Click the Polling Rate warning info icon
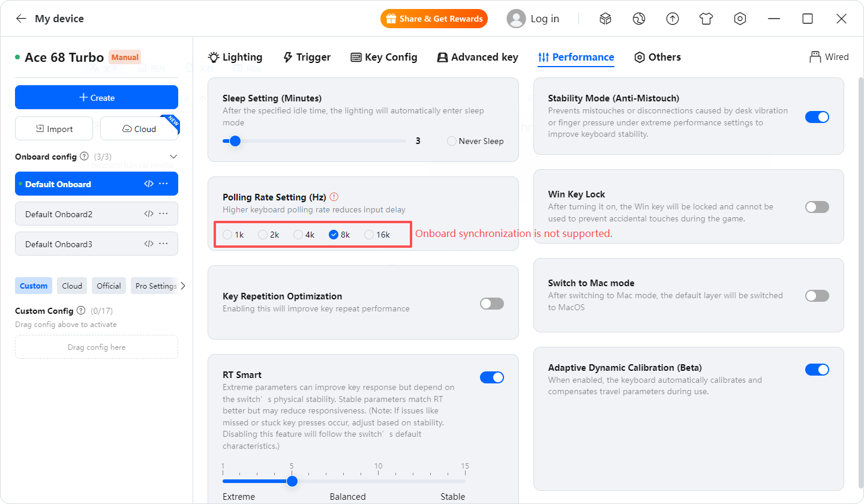 (x=334, y=197)
